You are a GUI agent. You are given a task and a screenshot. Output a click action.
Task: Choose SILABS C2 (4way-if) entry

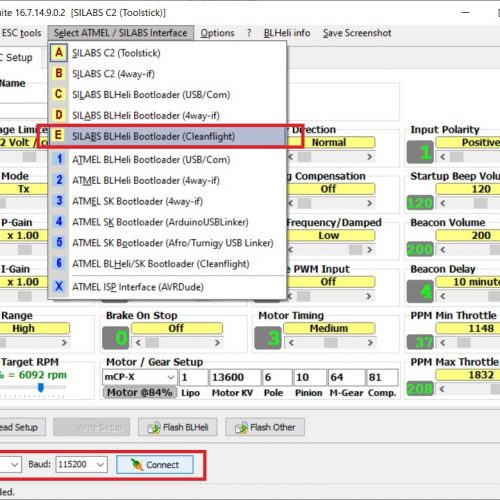click(167, 74)
